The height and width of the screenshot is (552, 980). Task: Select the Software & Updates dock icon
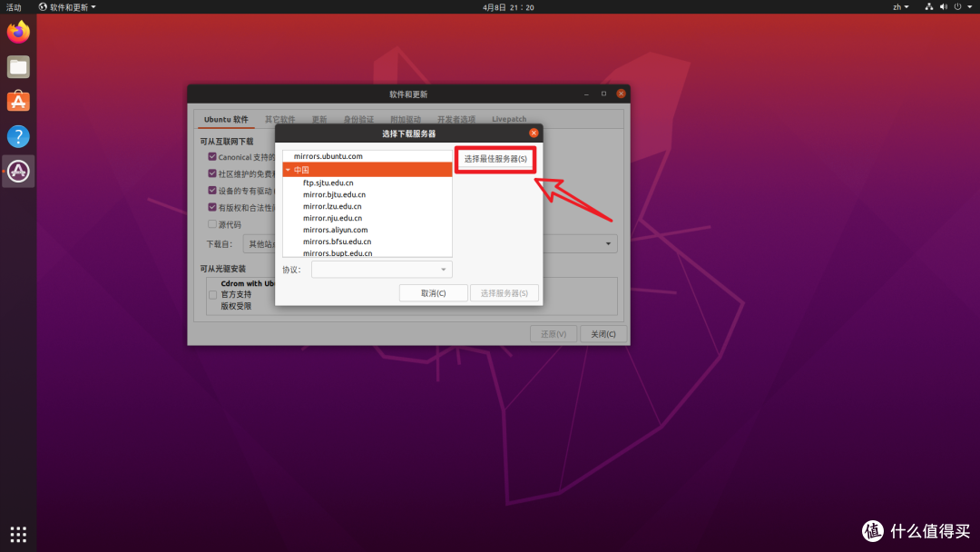pos(17,171)
